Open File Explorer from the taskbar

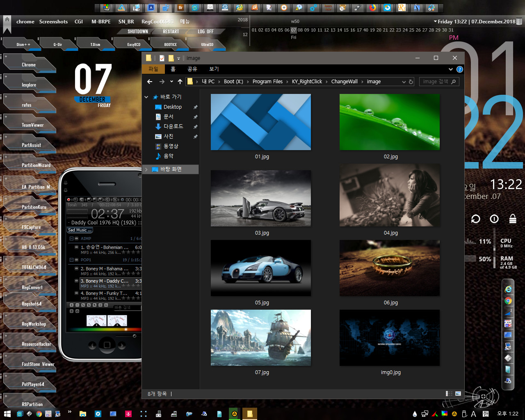click(x=82, y=414)
